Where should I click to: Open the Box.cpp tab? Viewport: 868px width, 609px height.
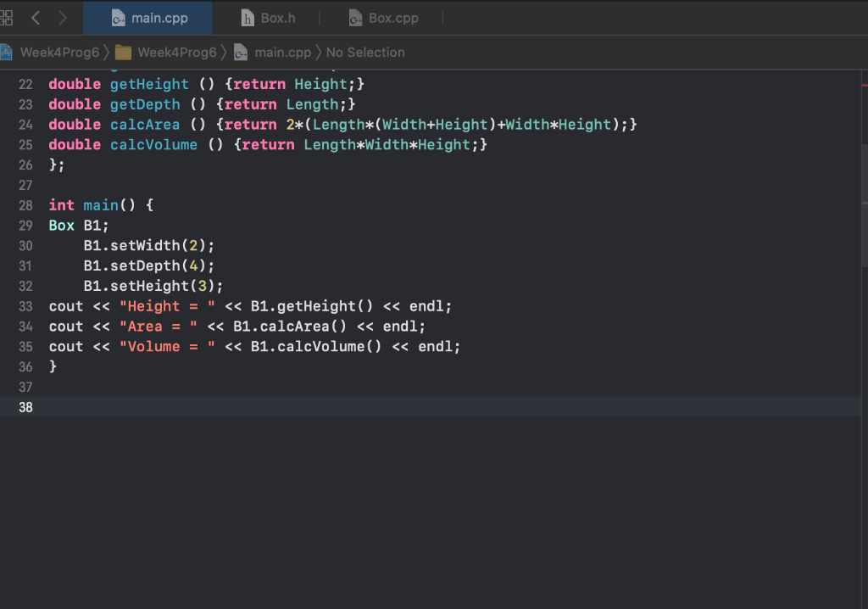tap(384, 18)
